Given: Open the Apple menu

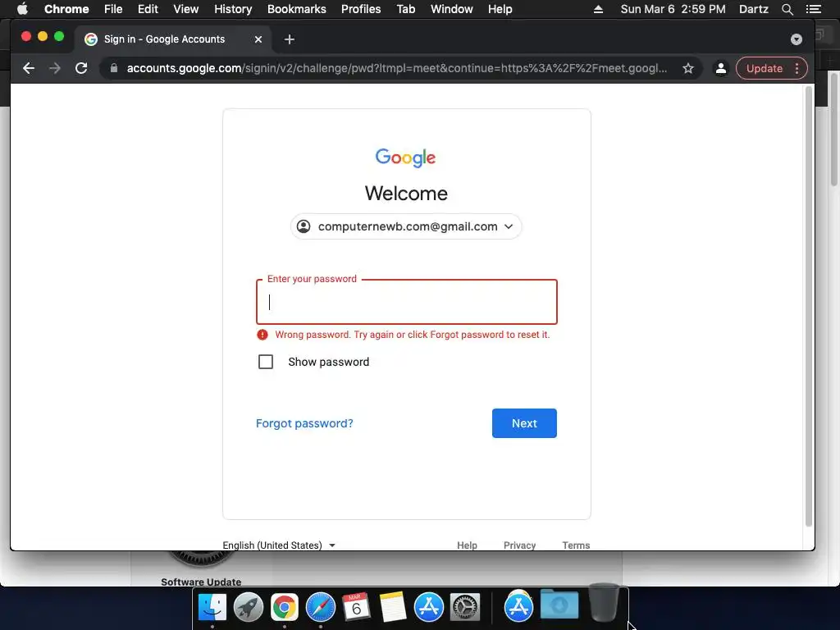Looking at the screenshot, I should (x=22, y=9).
